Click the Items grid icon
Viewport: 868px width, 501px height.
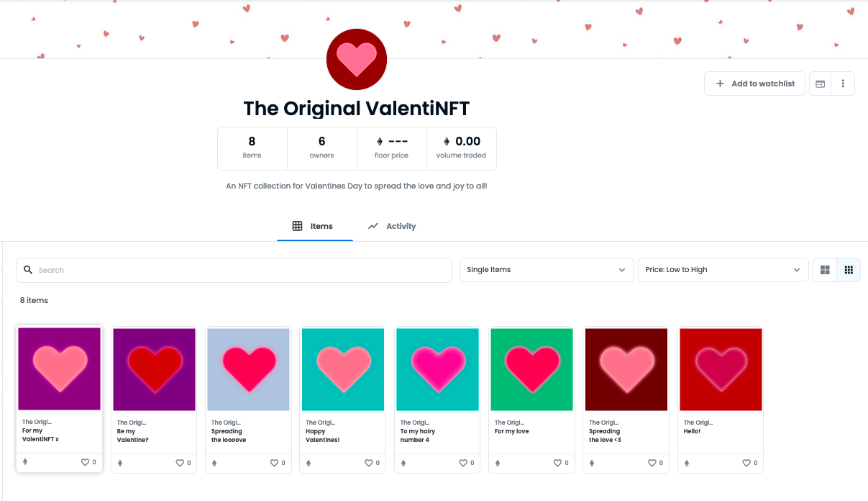pos(297,225)
